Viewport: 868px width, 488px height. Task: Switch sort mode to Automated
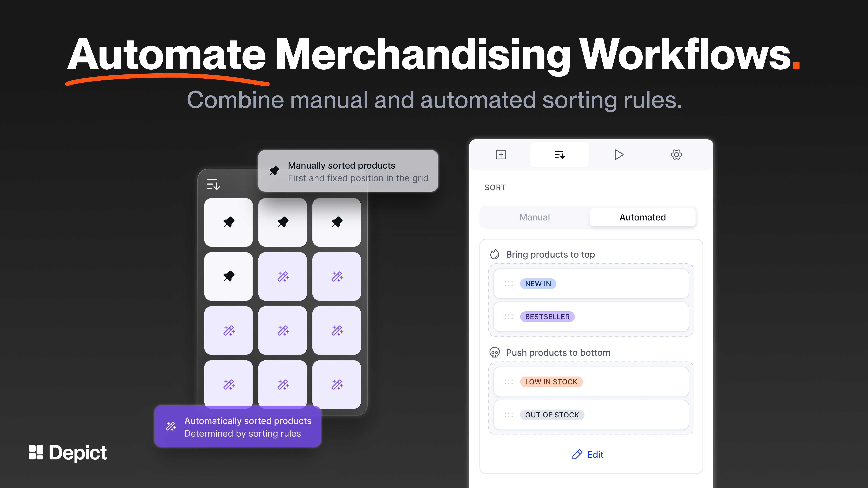click(642, 217)
